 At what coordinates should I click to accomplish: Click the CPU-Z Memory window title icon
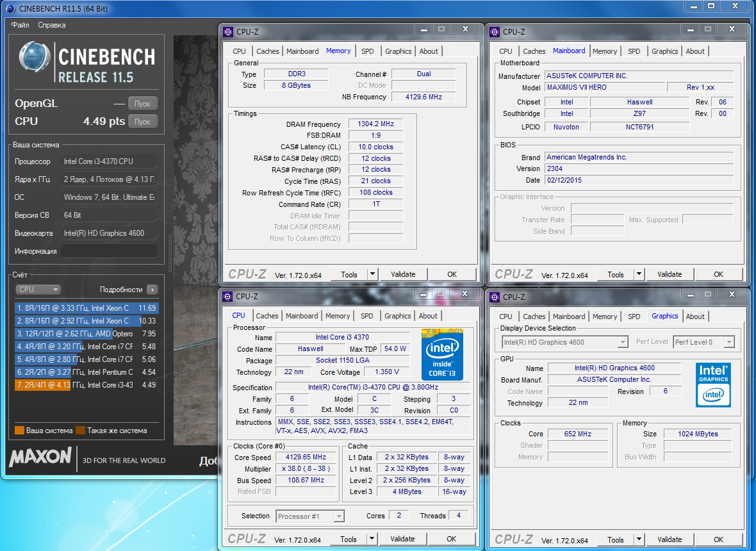pos(228,32)
